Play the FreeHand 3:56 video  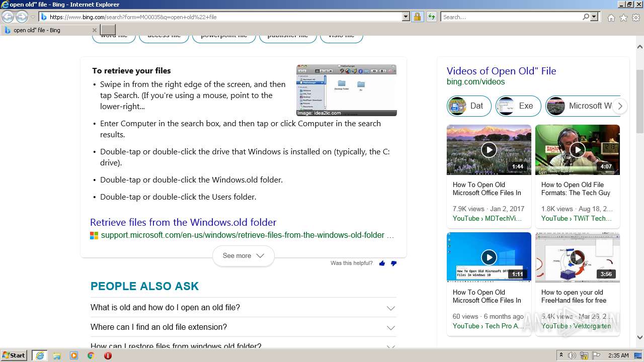click(578, 257)
